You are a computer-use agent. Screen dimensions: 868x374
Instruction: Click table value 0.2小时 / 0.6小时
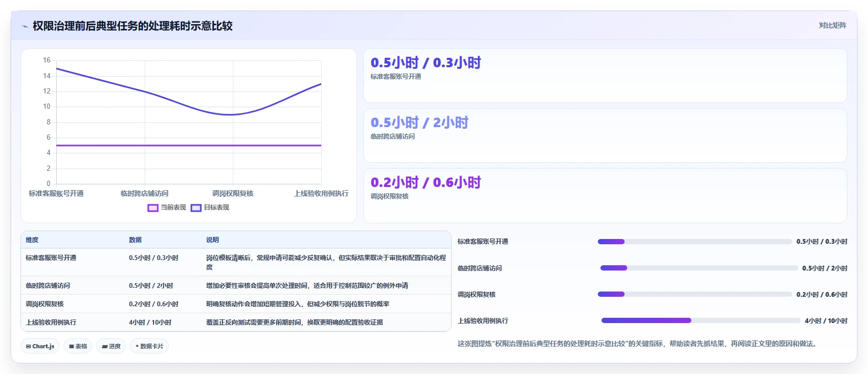[154, 304]
